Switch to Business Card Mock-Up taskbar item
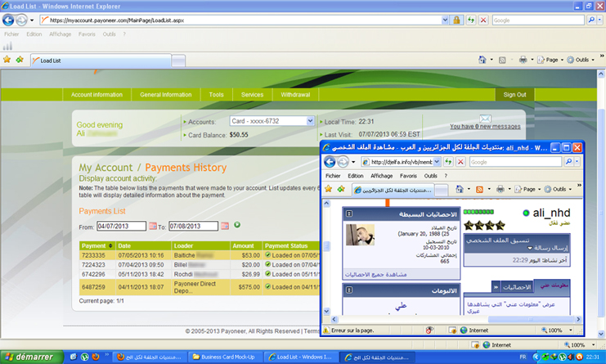Image resolution: width=606 pixels, height=364 pixels. coord(225,357)
